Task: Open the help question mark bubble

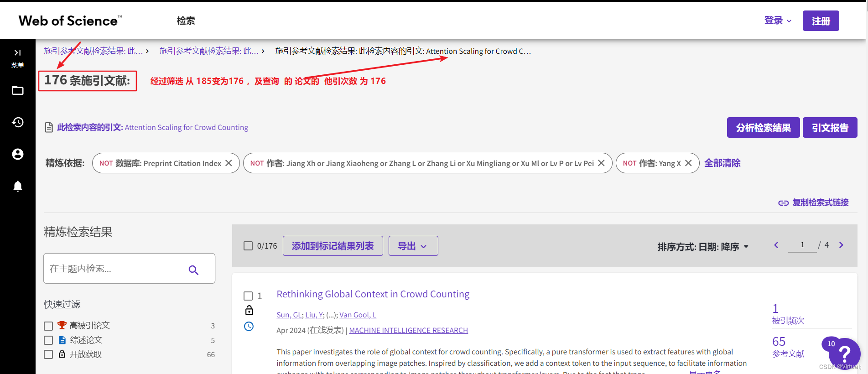Action: (845, 353)
